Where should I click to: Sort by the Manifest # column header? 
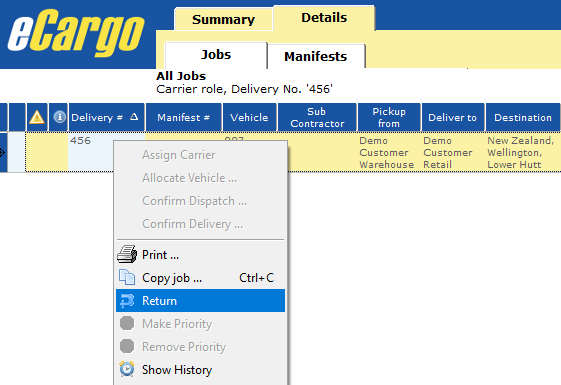(x=184, y=117)
